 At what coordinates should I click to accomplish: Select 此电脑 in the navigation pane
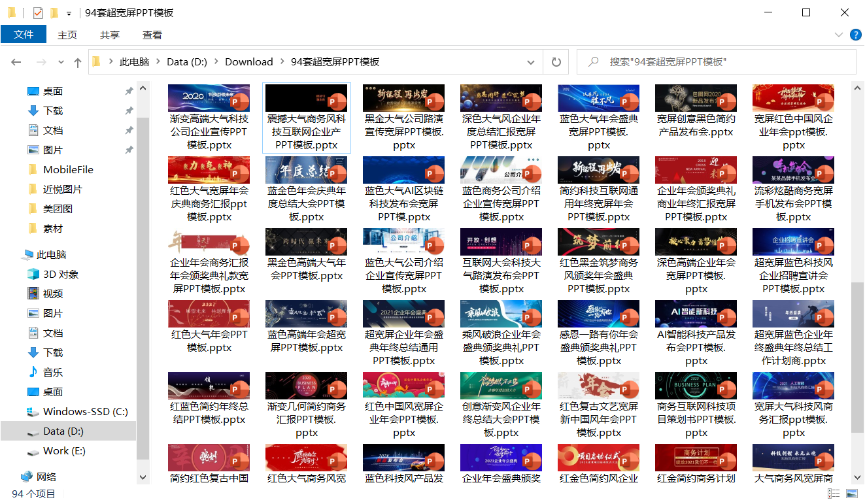point(52,254)
